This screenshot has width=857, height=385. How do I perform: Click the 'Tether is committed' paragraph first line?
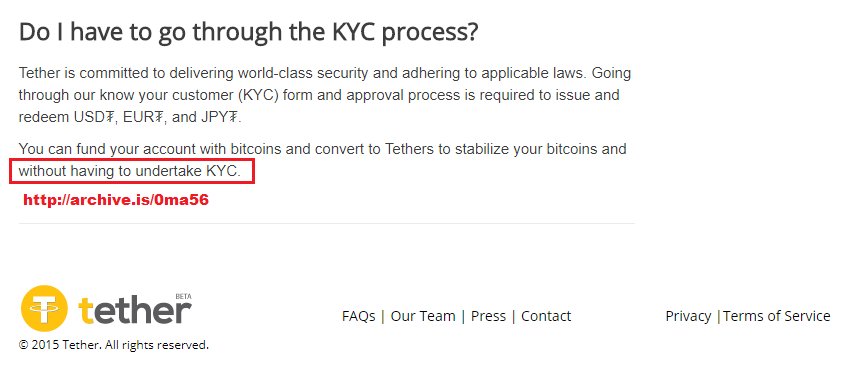pos(325,73)
